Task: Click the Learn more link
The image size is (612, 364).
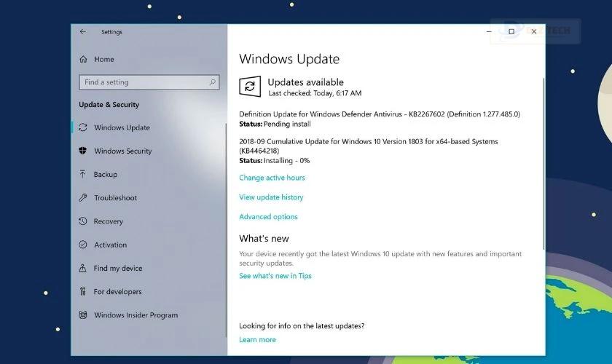Action: [257, 340]
